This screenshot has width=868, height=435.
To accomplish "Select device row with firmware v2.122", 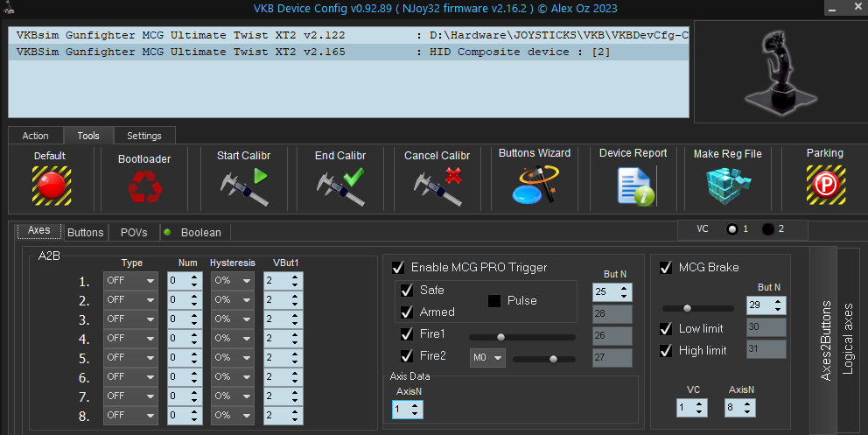I will (x=349, y=35).
